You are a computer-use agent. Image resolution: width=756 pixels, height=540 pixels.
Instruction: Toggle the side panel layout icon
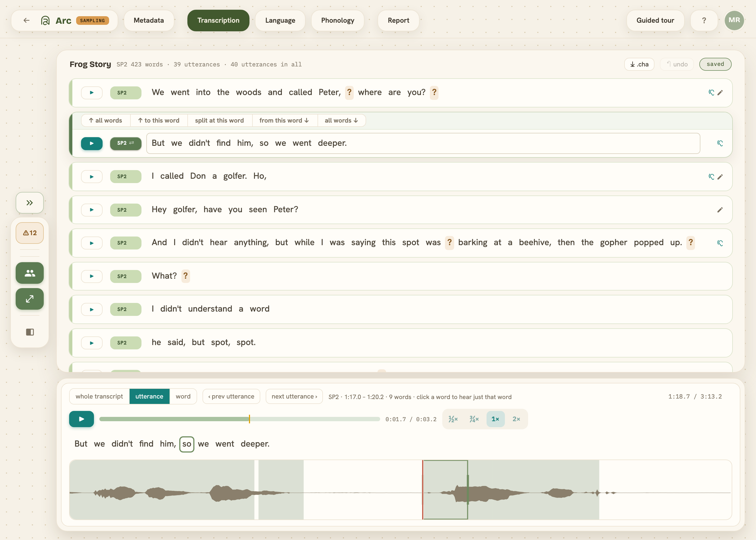30,332
